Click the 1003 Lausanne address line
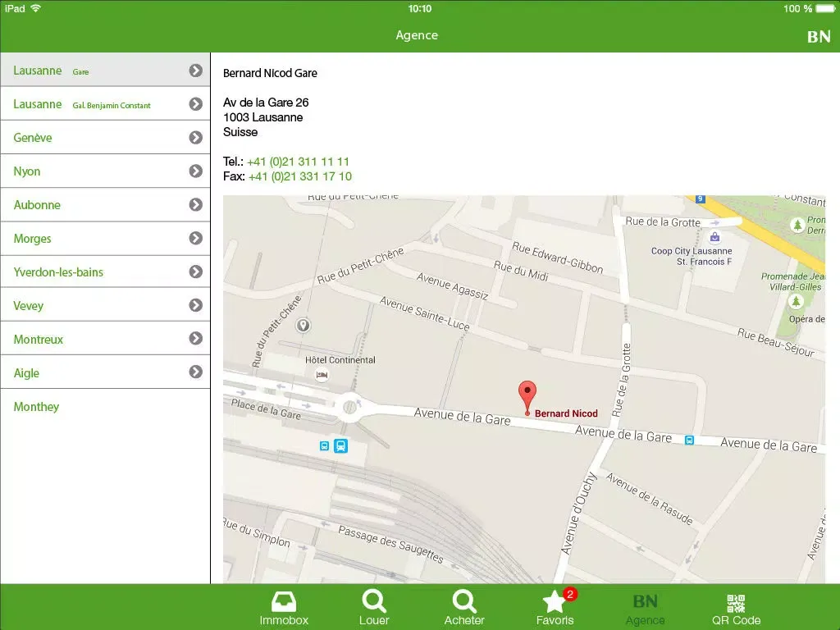The width and height of the screenshot is (840, 630). click(x=263, y=117)
